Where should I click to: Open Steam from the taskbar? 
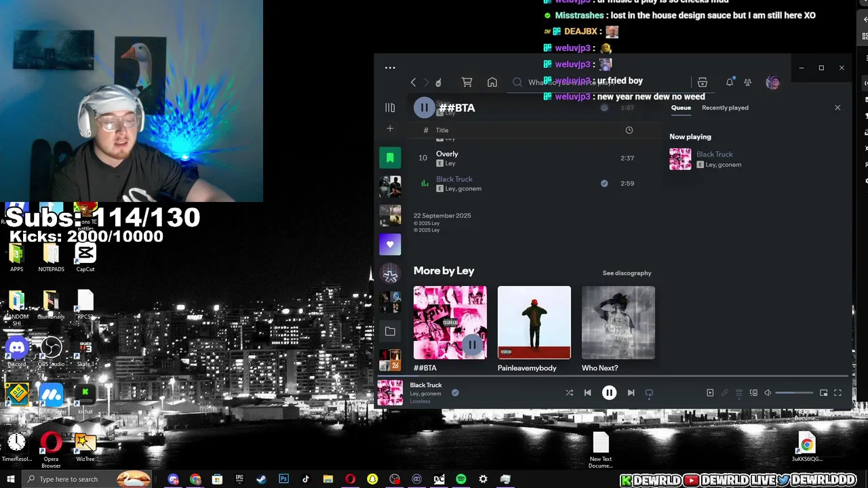(x=261, y=479)
